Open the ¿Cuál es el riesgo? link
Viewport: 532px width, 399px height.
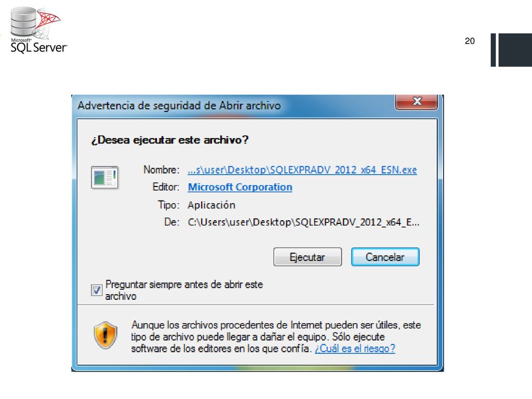coord(355,349)
